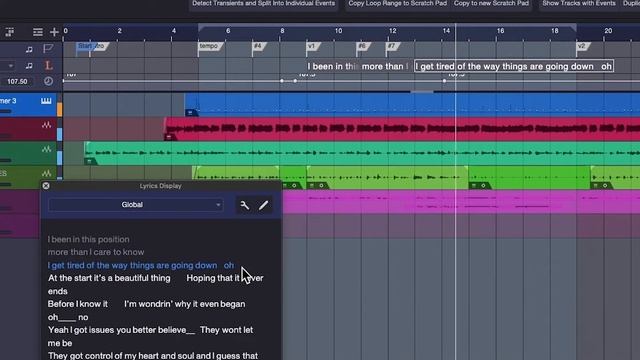Click the waveform icon on the red track
Viewport: 640px width, 360px height.
pos(47,125)
